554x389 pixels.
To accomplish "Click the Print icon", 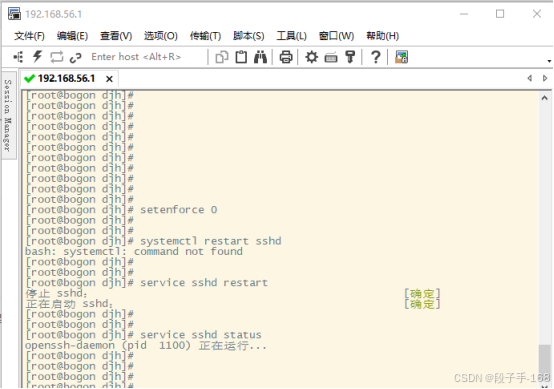I will [286, 57].
